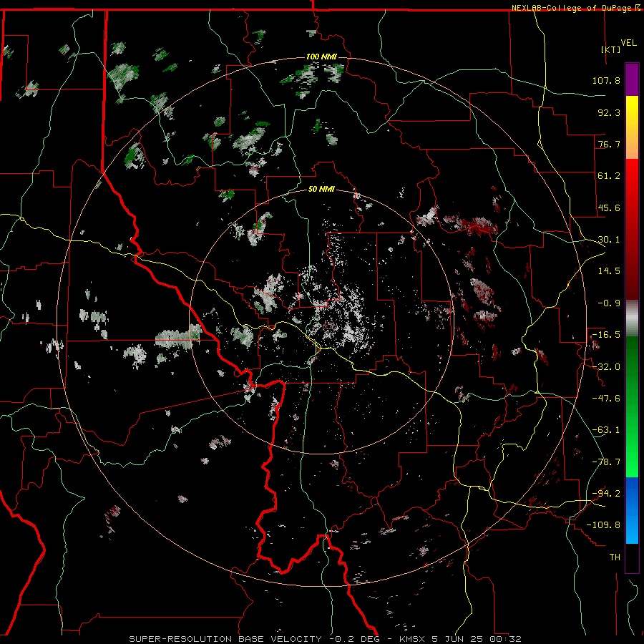Screen dimensions: 644x644
Task: Pick the purple segment of the velocity color bar
Action: 632,79
